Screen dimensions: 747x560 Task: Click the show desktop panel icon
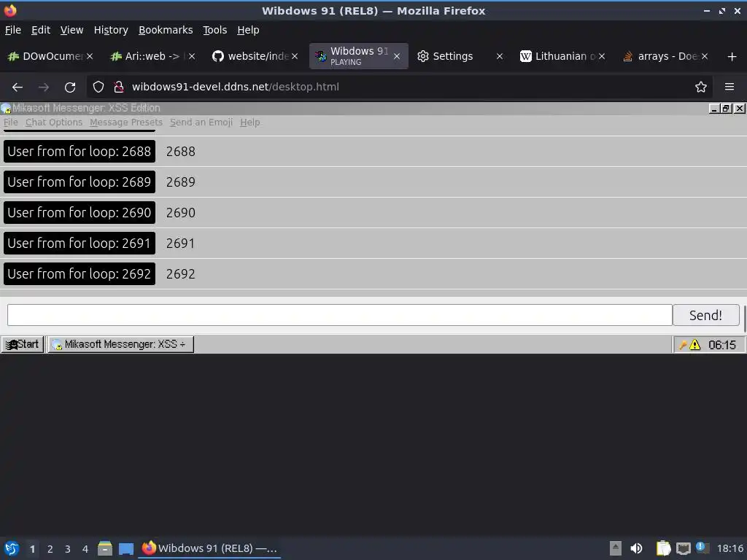[x=126, y=549]
